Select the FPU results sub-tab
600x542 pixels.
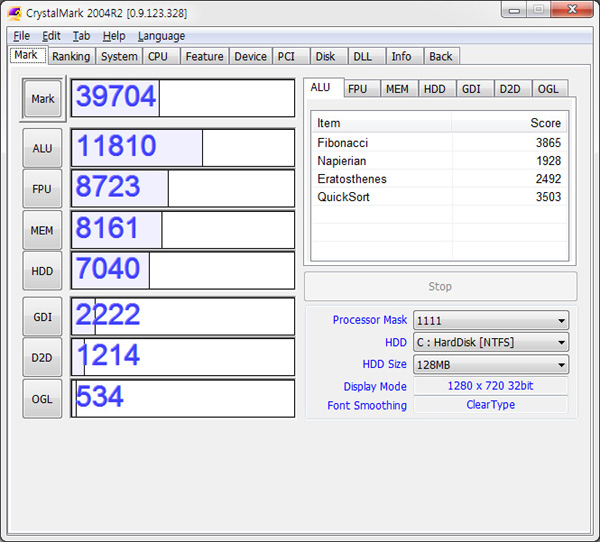(362, 89)
